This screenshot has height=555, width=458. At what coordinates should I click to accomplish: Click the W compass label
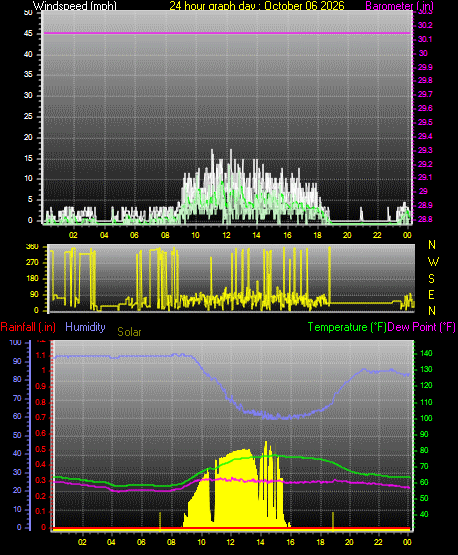pyautogui.click(x=433, y=262)
